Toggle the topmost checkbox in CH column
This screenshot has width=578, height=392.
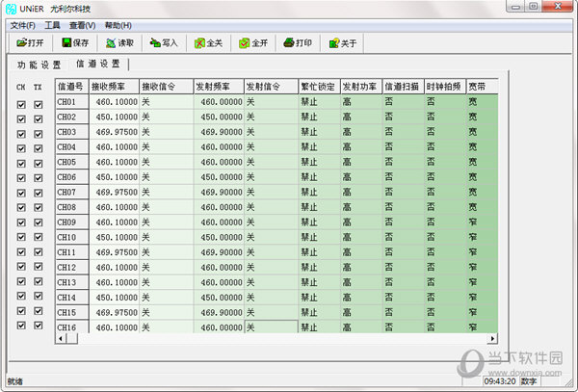tap(21, 103)
